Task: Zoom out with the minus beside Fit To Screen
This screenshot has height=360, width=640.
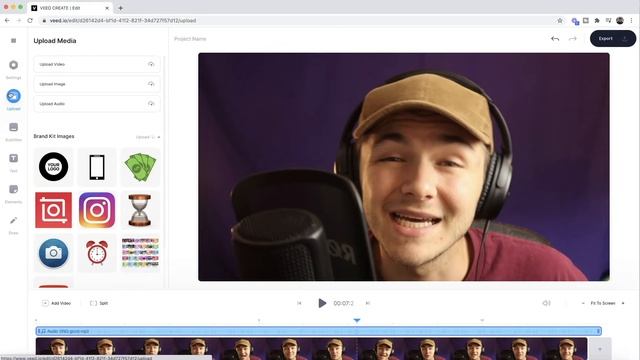Action: tap(583, 303)
